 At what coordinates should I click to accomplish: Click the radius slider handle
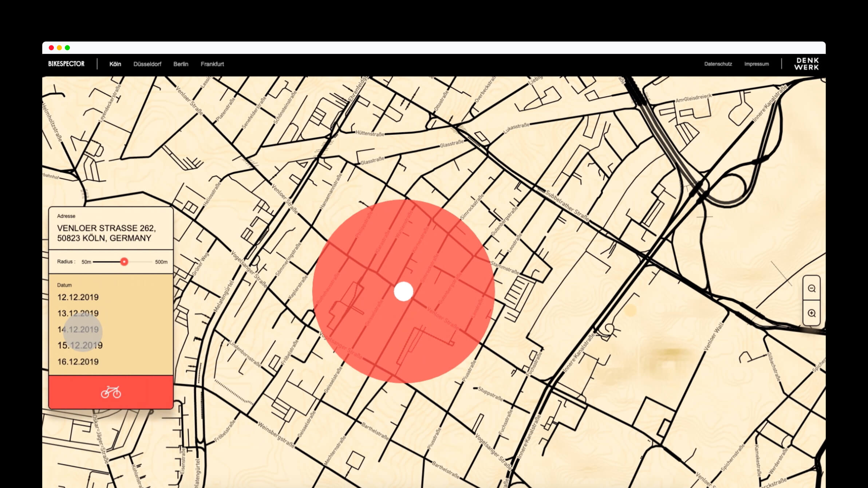coord(124,261)
